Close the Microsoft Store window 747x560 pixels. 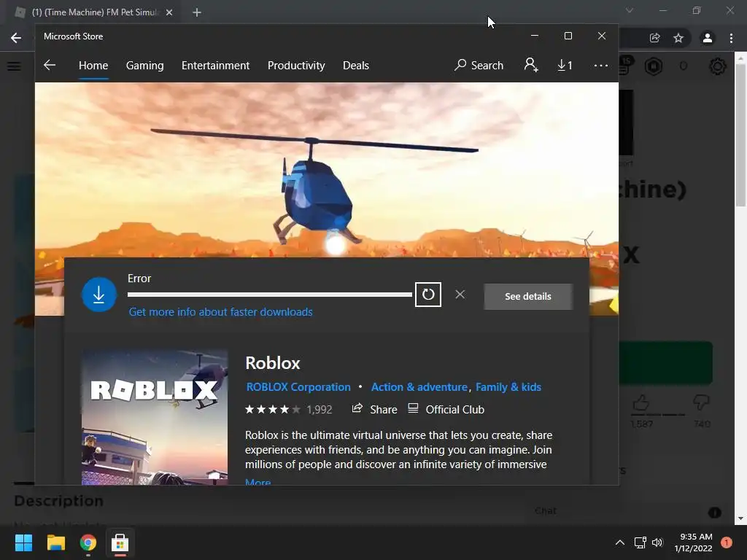602,36
